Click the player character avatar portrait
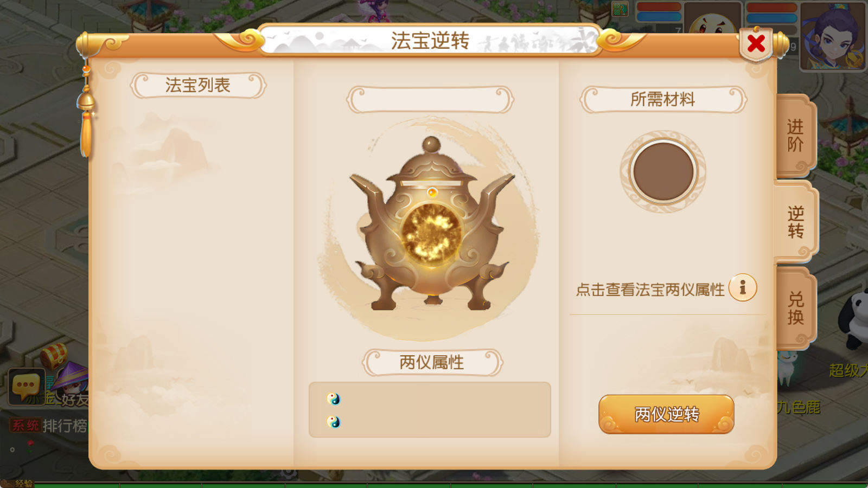Screen dimensions: 868x488 point(833,36)
